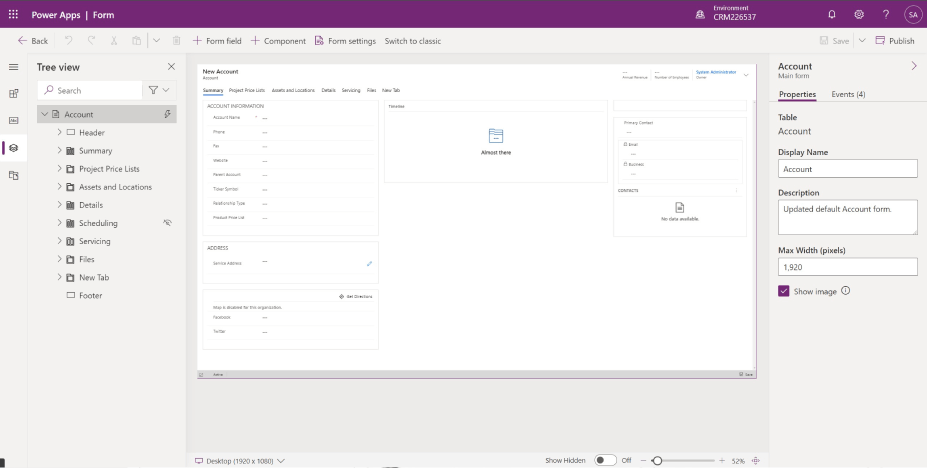Click the Timeline Almost there icon
Screen dimensions: 927x468
pos(496,136)
